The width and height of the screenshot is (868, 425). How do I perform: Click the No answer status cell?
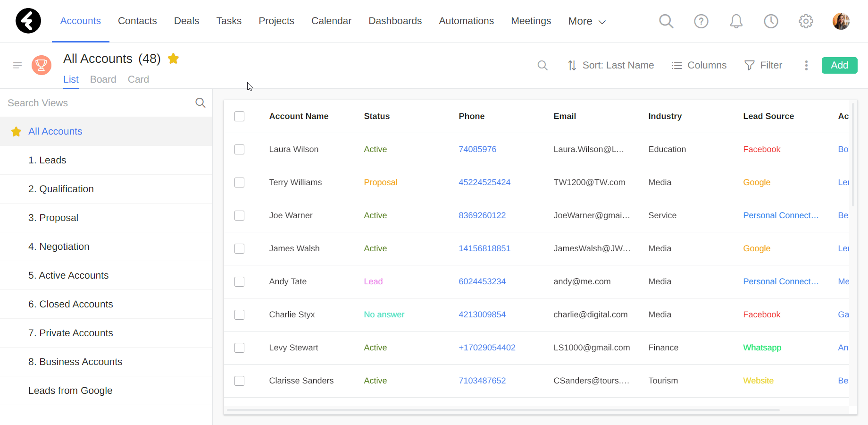coord(384,314)
